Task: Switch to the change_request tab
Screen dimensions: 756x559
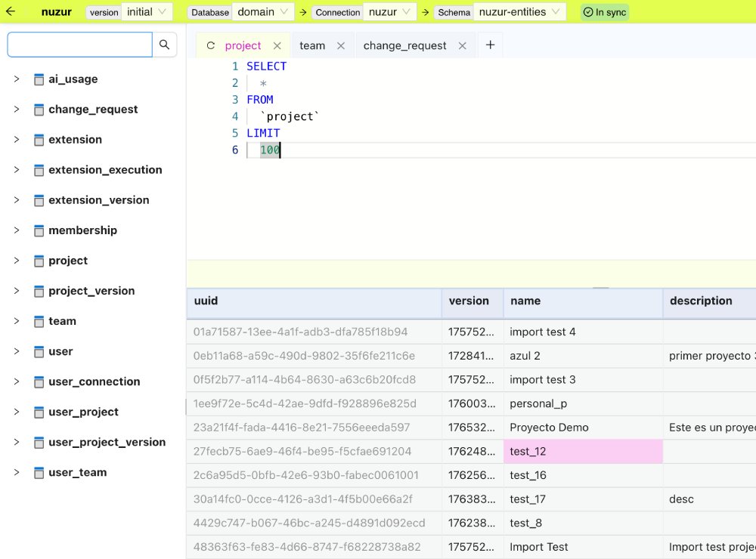Action: (x=404, y=45)
